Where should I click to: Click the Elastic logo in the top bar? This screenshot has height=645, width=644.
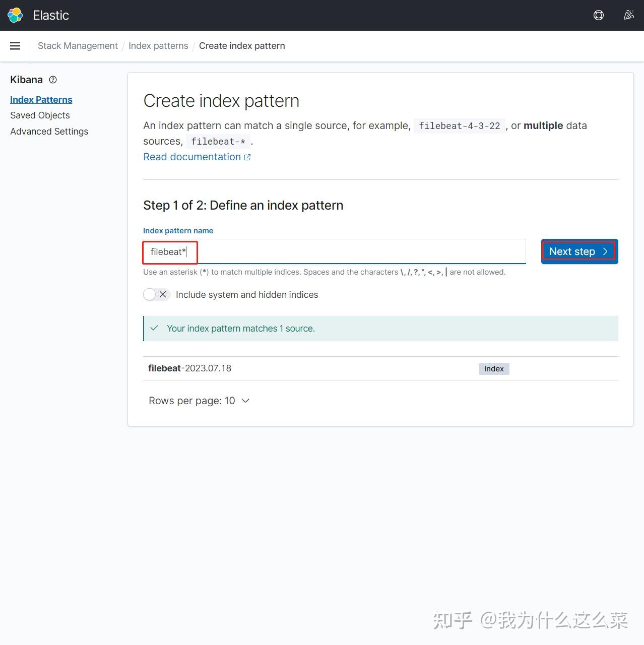click(15, 15)
